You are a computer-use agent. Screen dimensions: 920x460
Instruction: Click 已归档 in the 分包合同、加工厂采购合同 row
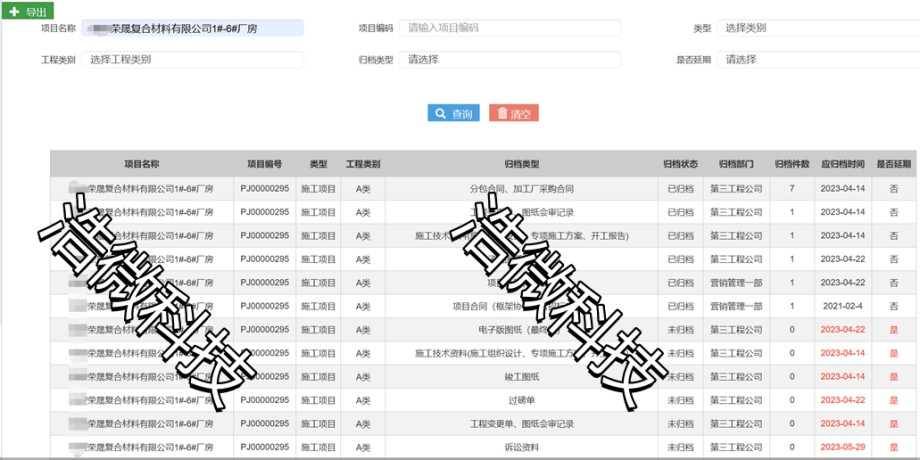click(x=681, y=189)
